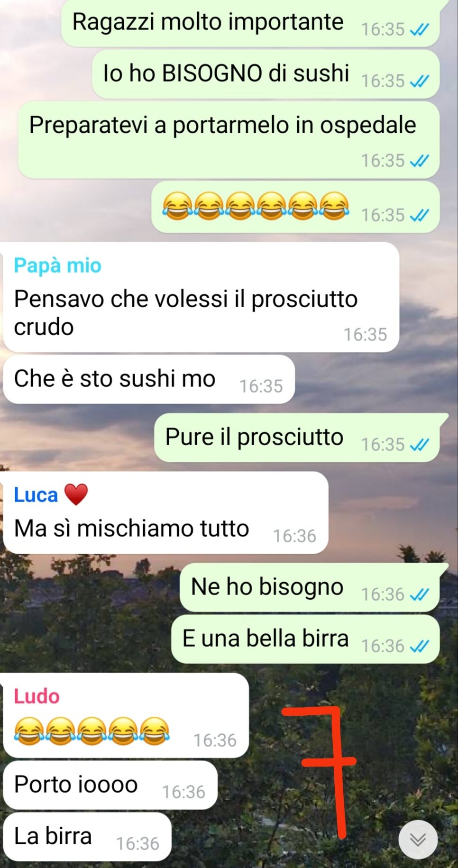Open sender name 'Ludo'

(37, 696)
